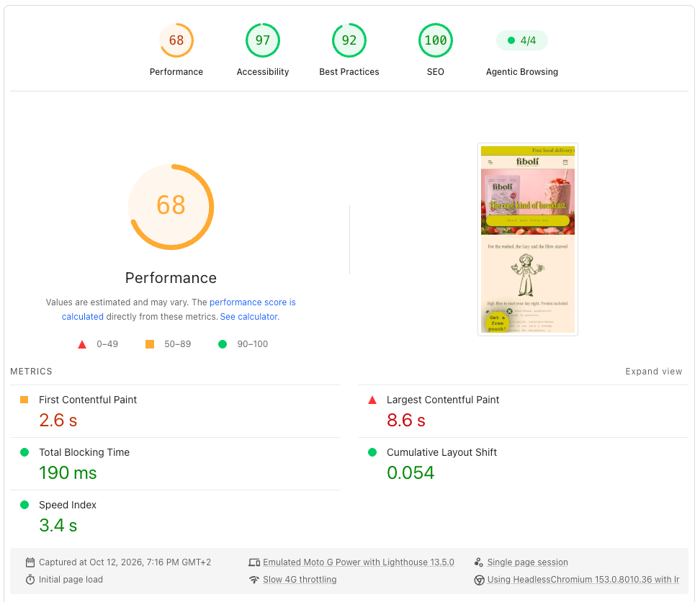The image size is (700, 602).
Task: Click the Cumulative Layout Shift label
Action: [x=441, y=452]
